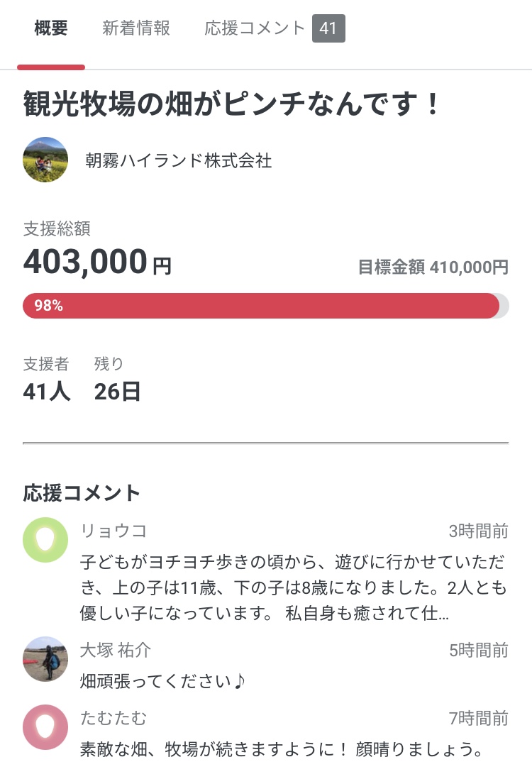
Task: Open the 朝霧ハイランド株式会社 owner link
Action: click(178, 160)
